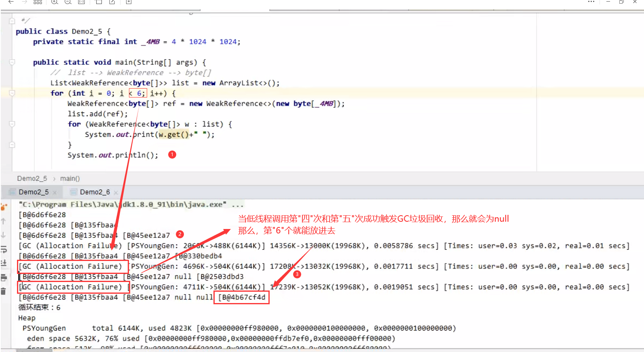644x352 pixels.
Task: Click fold end marker beside closing brace
Action: [x=12, y=145]
